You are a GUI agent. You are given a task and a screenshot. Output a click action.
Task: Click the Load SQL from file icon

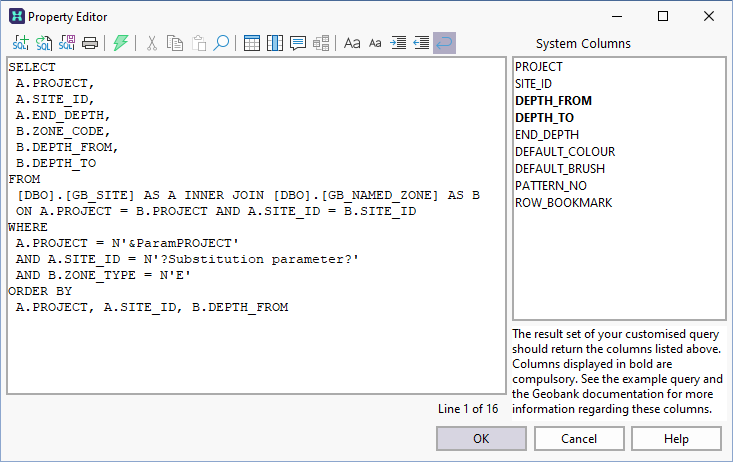[x=44, y=43]
